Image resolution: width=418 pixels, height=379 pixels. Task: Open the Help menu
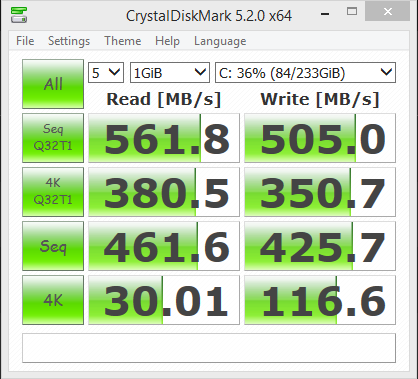(167, 41)
